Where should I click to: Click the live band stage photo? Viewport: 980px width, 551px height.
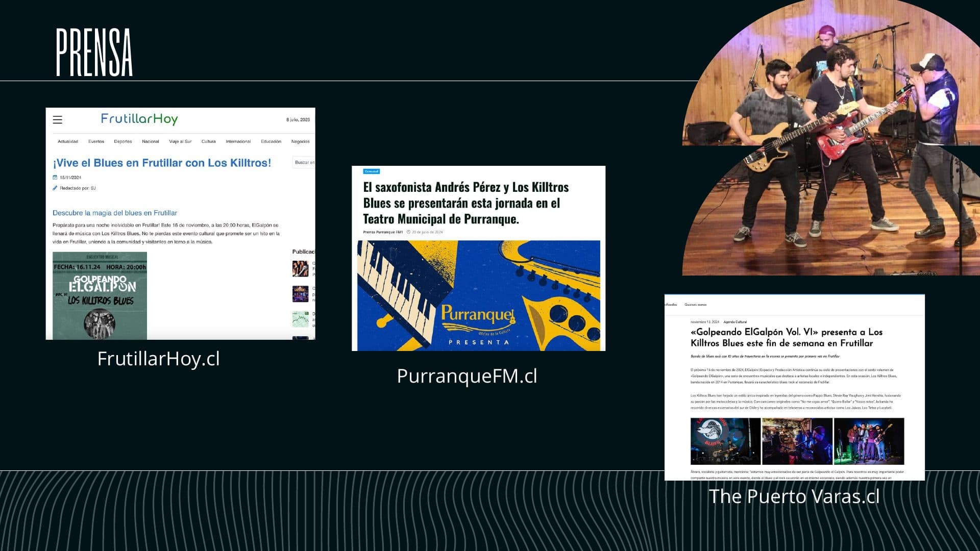click(831, 138)
